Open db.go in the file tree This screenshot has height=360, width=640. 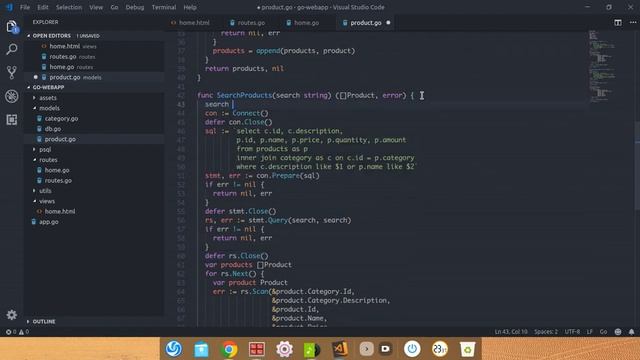tap(53, 129)
